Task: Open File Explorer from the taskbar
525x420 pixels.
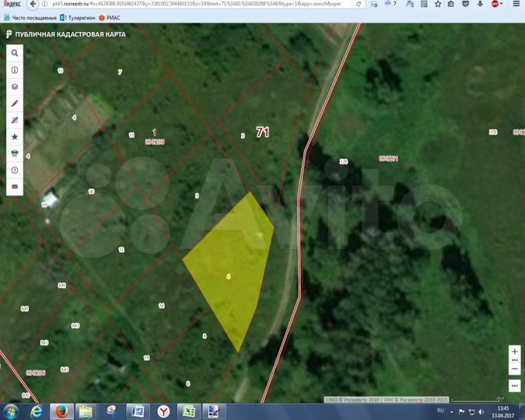Action: tap(86, 411)
